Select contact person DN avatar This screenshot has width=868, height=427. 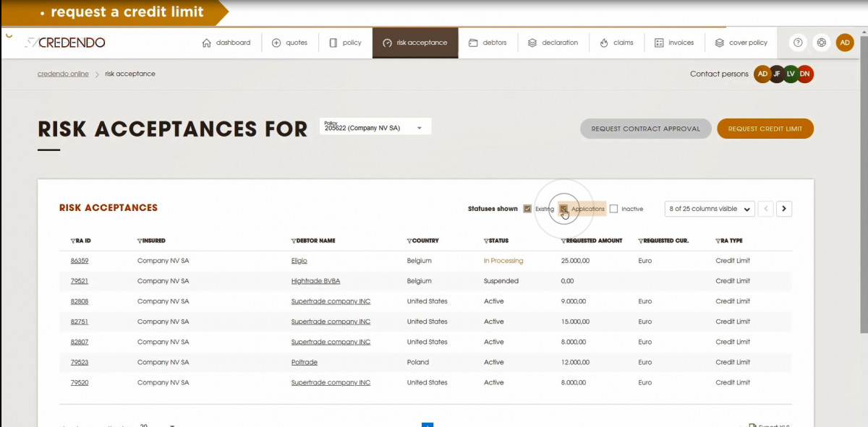pyautogui.click(x=805, y=74)
